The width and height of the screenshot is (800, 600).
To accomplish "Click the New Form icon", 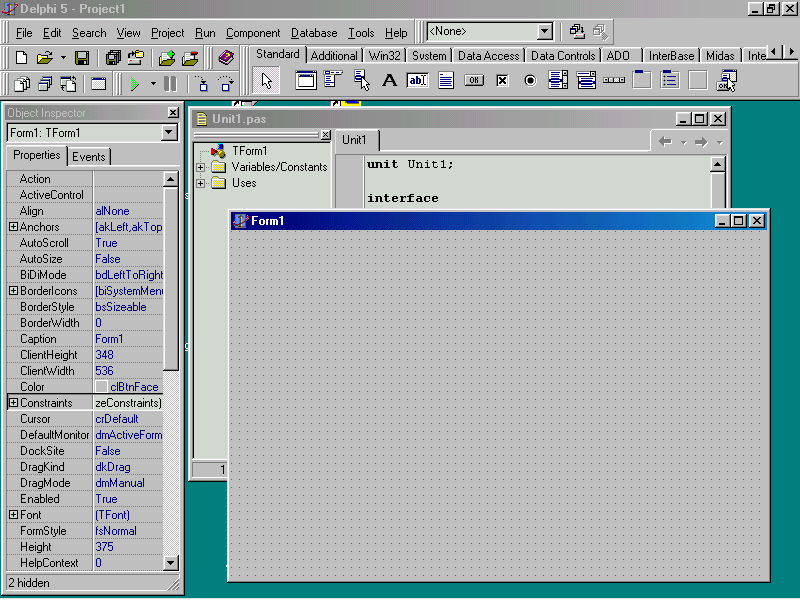I will point(98,83).
